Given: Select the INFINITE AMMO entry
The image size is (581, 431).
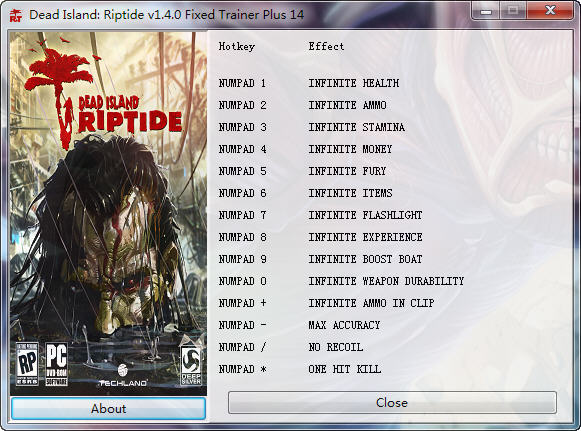Looking at the screenshot, I should click(348, 105).
